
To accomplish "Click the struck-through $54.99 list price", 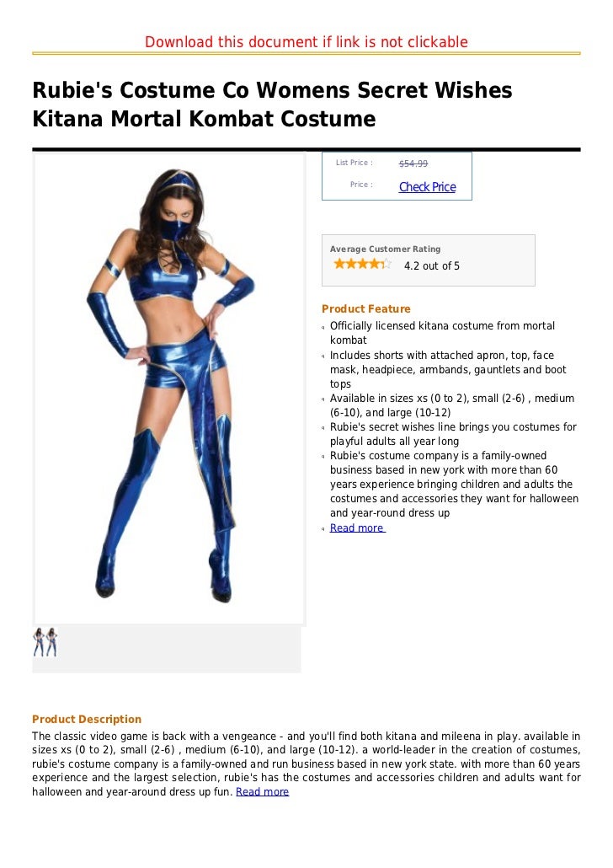I will click(413, 163).
